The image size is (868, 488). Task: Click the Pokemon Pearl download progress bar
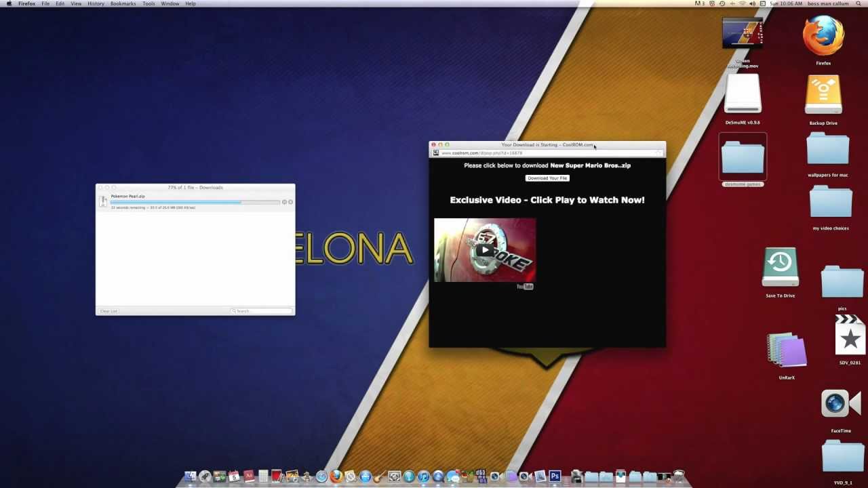tap(195, 202)
